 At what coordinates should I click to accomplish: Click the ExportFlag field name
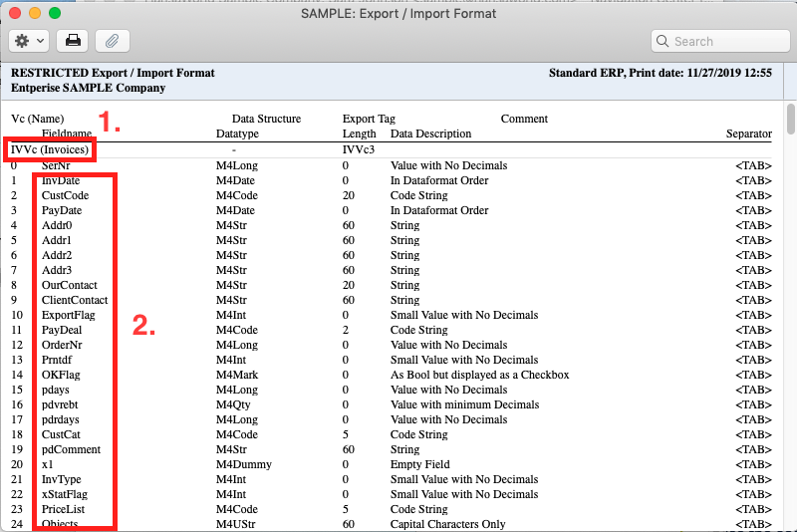[69, 315]
